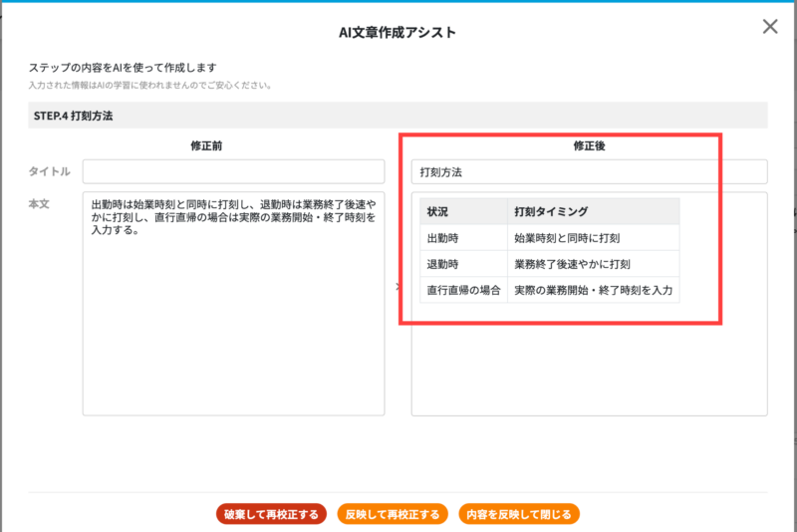Click the 実際の業務開始・終了時刻を入力 cell
Viewport: 797px width, 532px height.
pyautogui.click(x=593, y=290)
